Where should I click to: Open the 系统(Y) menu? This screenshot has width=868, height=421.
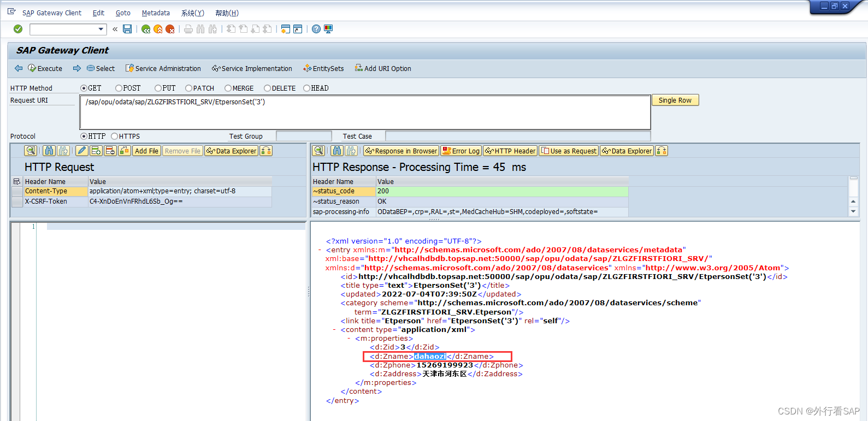click(193, 13)
